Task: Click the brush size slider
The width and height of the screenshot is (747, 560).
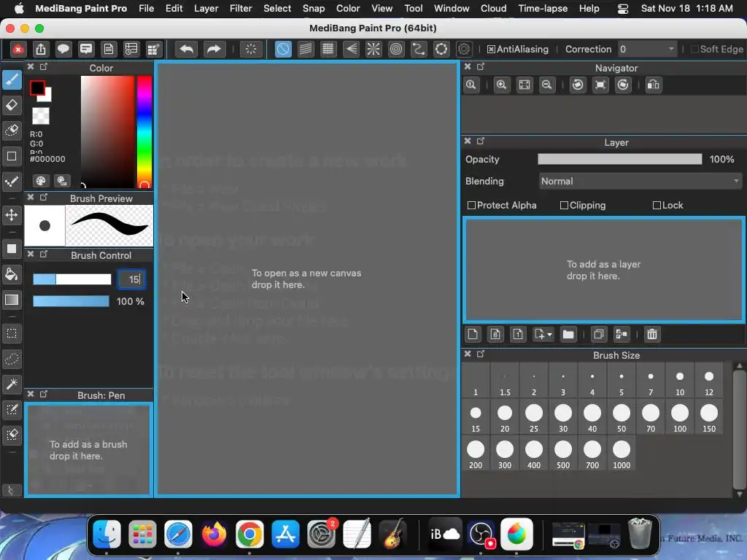Action: pos(72,279)
